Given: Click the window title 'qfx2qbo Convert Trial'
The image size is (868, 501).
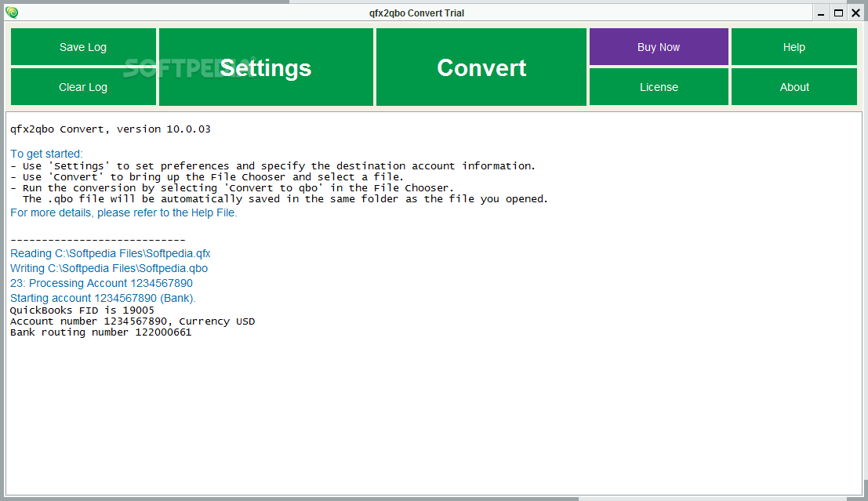Looking at the screenshot, I should tap(416, 13).
